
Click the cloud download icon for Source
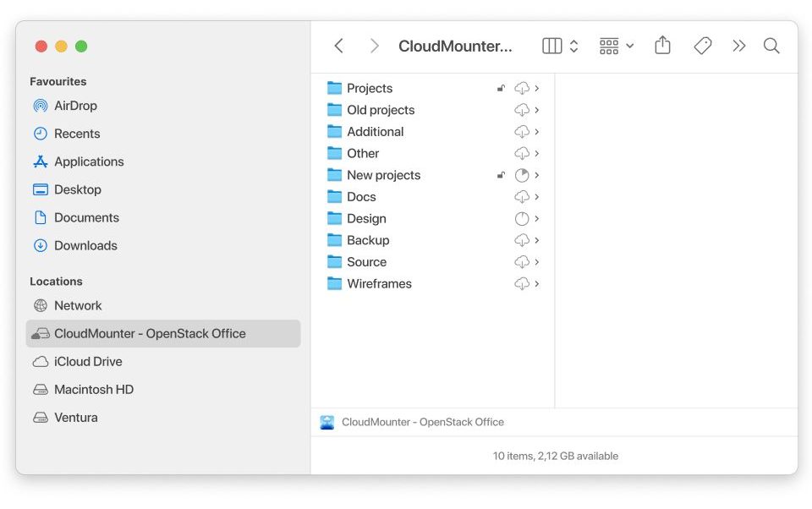point(522,262)
